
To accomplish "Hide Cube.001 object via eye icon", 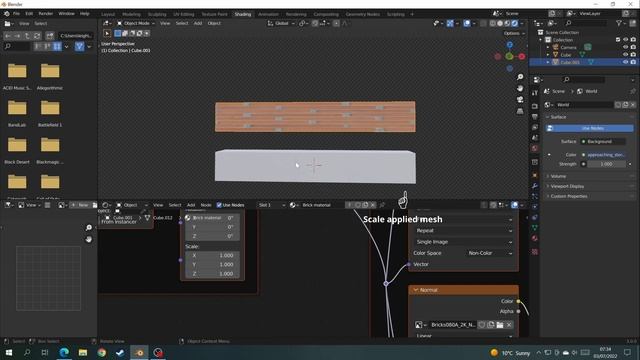I will [625, 62].
